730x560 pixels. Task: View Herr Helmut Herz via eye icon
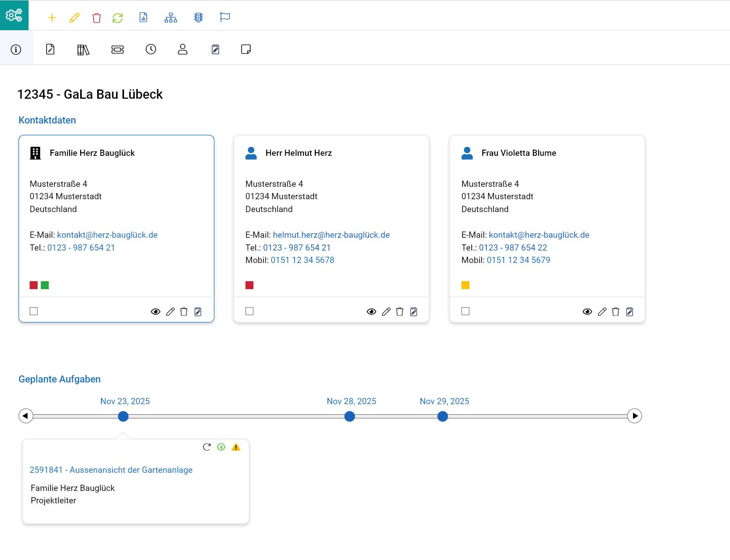372,312
